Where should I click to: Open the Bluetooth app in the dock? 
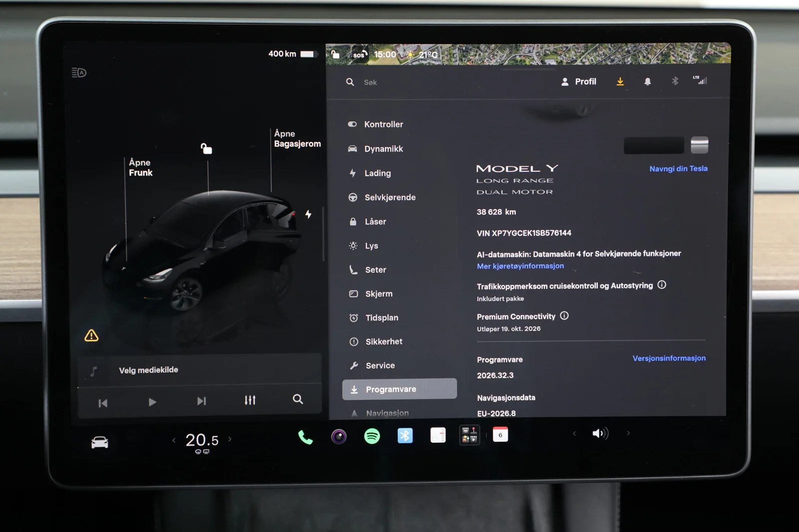pyautogui.click(x=405, y=436)
